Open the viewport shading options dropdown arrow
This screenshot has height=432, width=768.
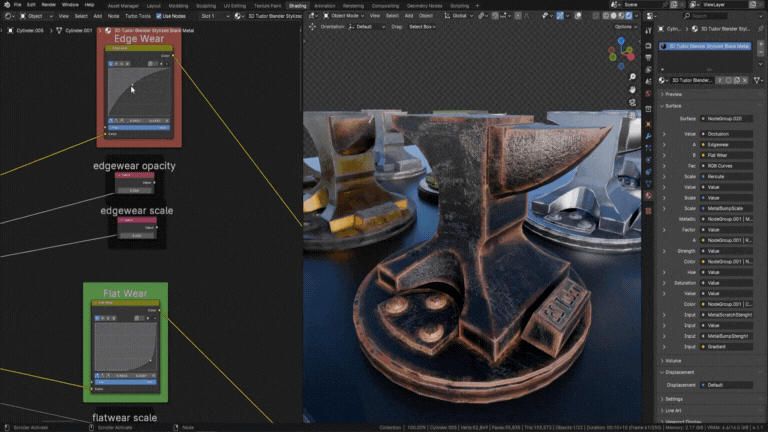pos(636,16)
